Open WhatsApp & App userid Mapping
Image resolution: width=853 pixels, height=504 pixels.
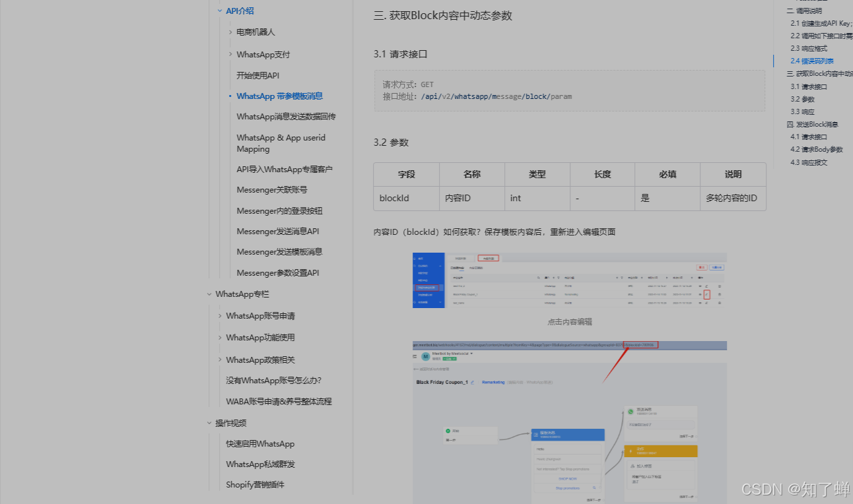tap(281, 143)
